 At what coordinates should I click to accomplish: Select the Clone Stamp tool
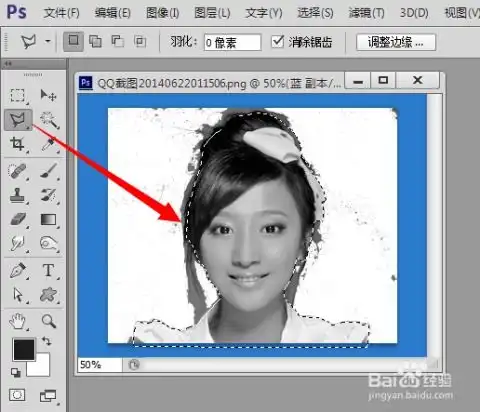click(x=18, y=195)
